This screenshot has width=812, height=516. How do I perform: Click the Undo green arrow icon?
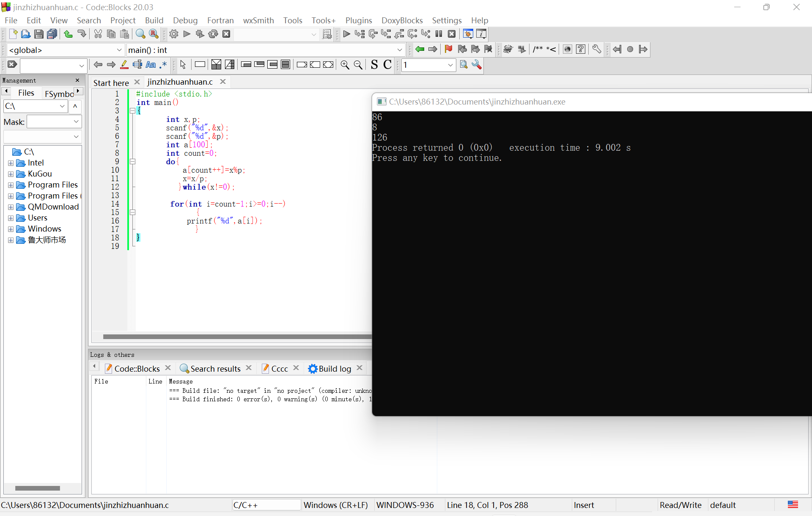pyautogui.click(x=68, y=34)
